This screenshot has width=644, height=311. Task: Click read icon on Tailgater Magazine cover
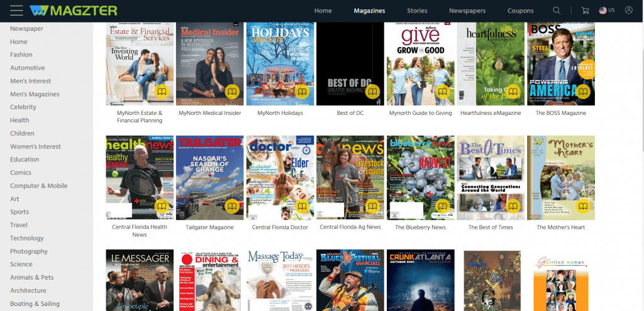click(x=232, y=206)
